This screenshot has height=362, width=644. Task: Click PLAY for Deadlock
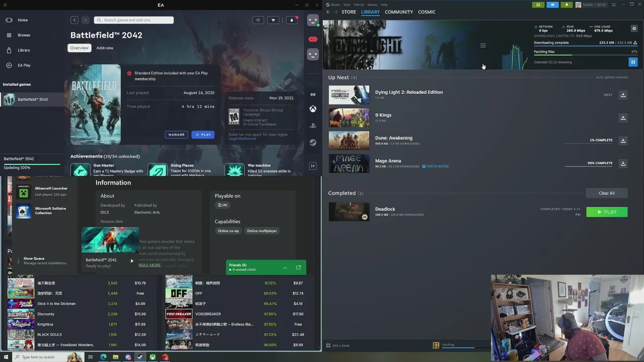pyautogui.click(x=607, y=212)
